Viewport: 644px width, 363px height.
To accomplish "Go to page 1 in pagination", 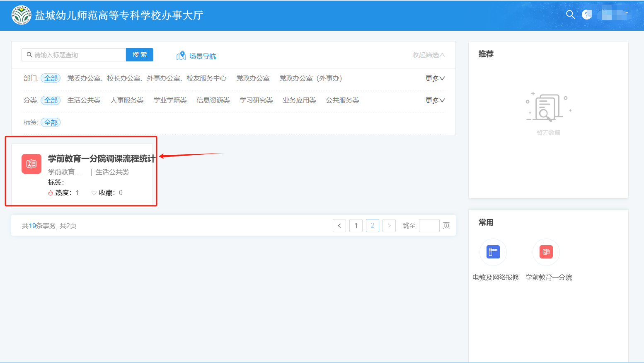I will tap(356, 226).
